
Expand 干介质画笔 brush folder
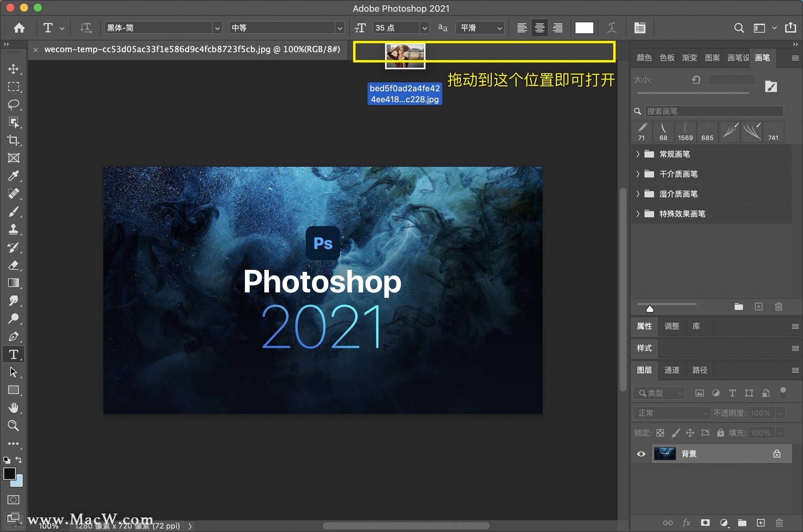pos(638,174)
